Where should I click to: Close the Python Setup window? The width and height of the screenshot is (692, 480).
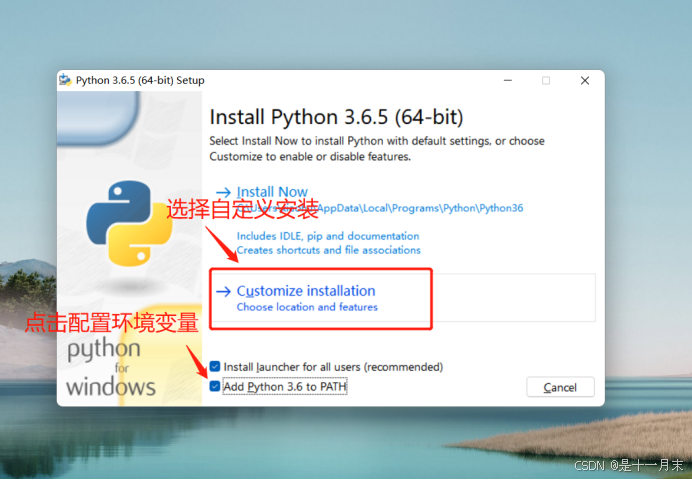pyautogui.click(x=585, y=81)
